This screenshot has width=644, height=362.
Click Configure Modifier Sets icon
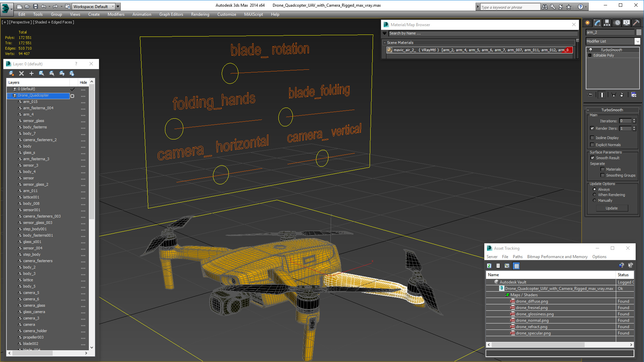pos(634,95)
